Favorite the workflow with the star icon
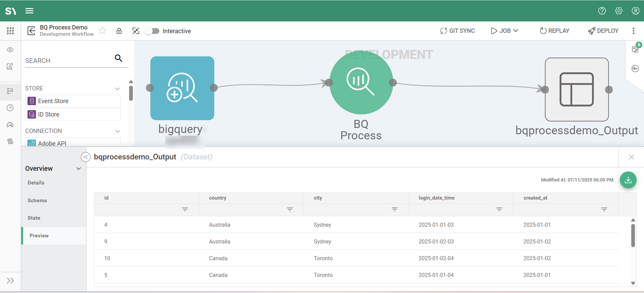The width and height of the screenshot is (644, 293). click(103, 31)
